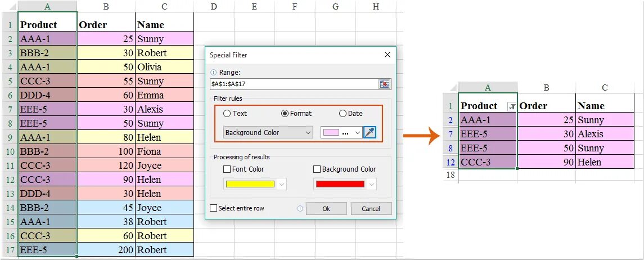
Task: Click CCC-3 in result sheet row 12
Action: pos(488,162)
